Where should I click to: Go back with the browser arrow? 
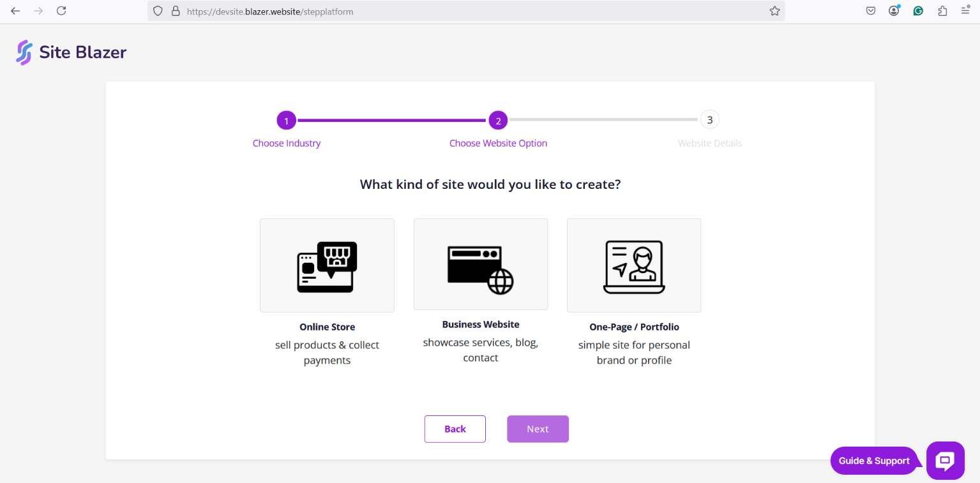coord(15,11)
